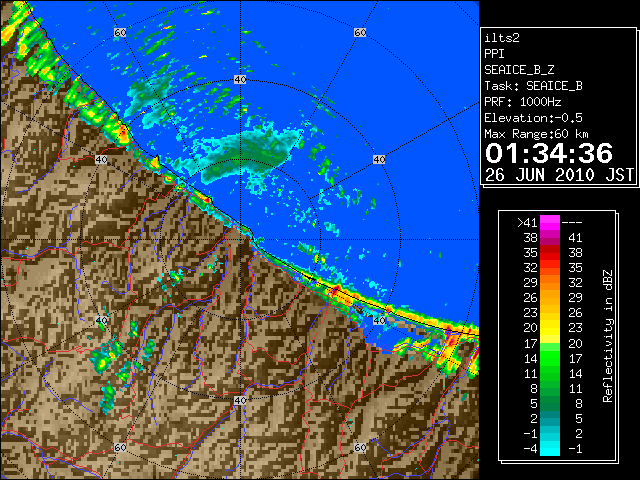Select '2' in the legend's left column
This screenshot has width=640, height=480.
click(533, 418)
